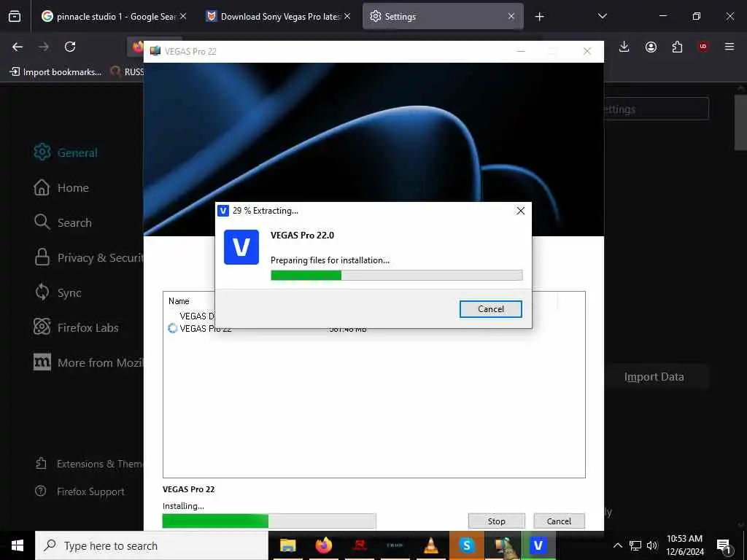Open the VEGAS installer taskbar icon
Image resolution: width=747 pixels, height=560 pixels.
click(x=538, y=545)
